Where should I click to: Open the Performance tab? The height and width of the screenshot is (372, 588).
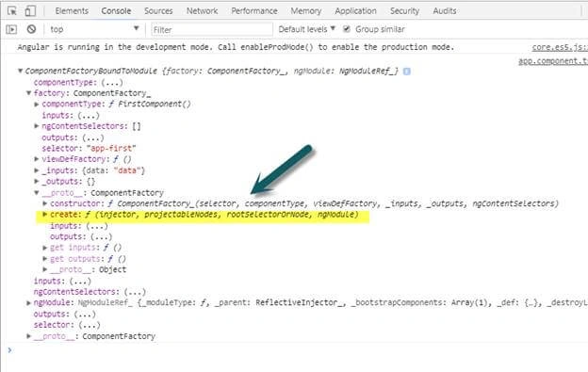pyautogui.click(x=254, y=11)
